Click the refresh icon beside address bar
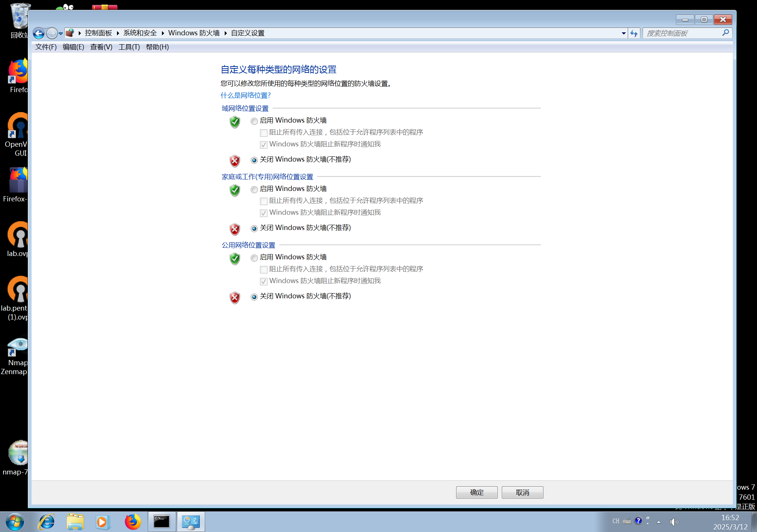This screenshot has height=532, width=757. click(x=634, y=33)
